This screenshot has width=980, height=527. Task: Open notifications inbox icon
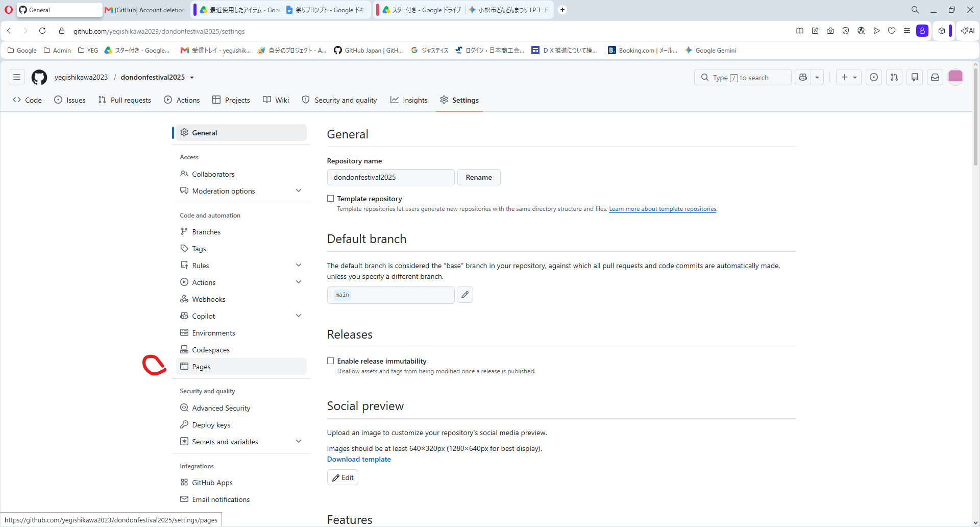click(935, 77)
